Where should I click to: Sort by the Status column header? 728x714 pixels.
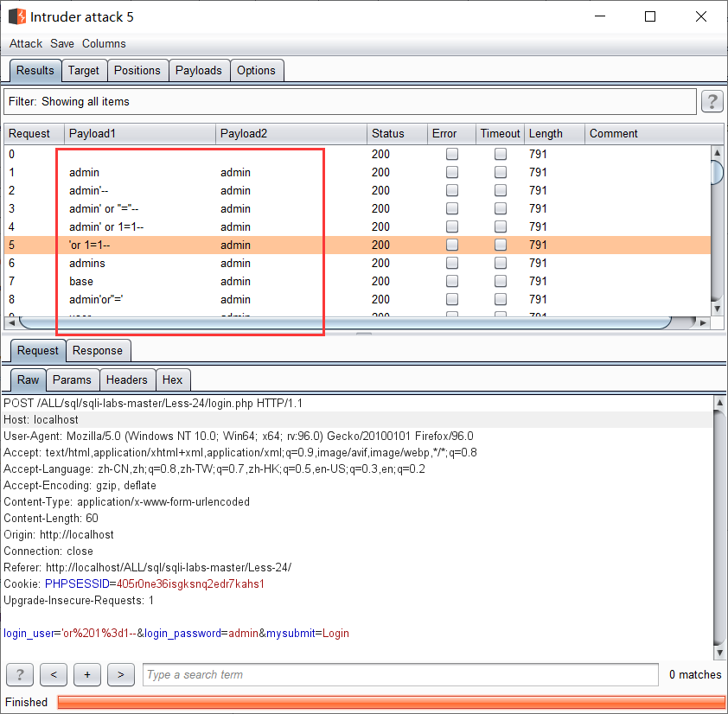(x=397, y=134)
